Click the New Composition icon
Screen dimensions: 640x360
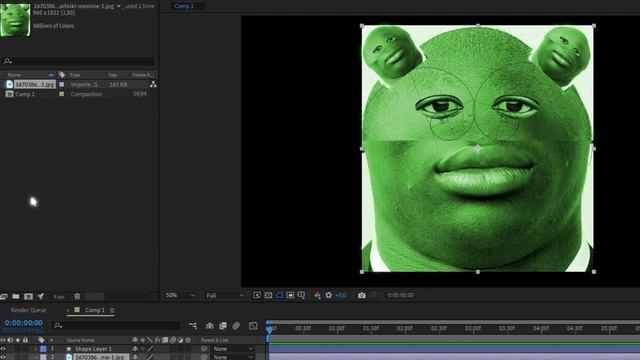[28, 296]
